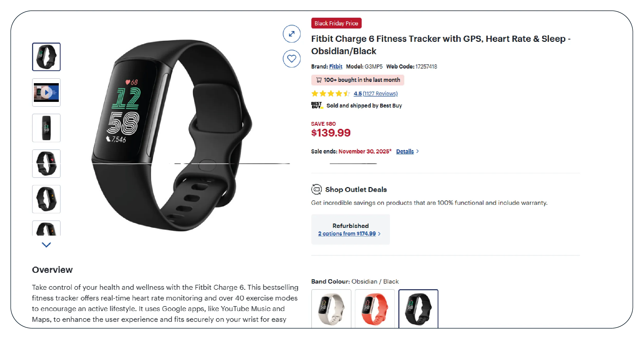Click chevron next to sale Details

(x=418, y=151)
